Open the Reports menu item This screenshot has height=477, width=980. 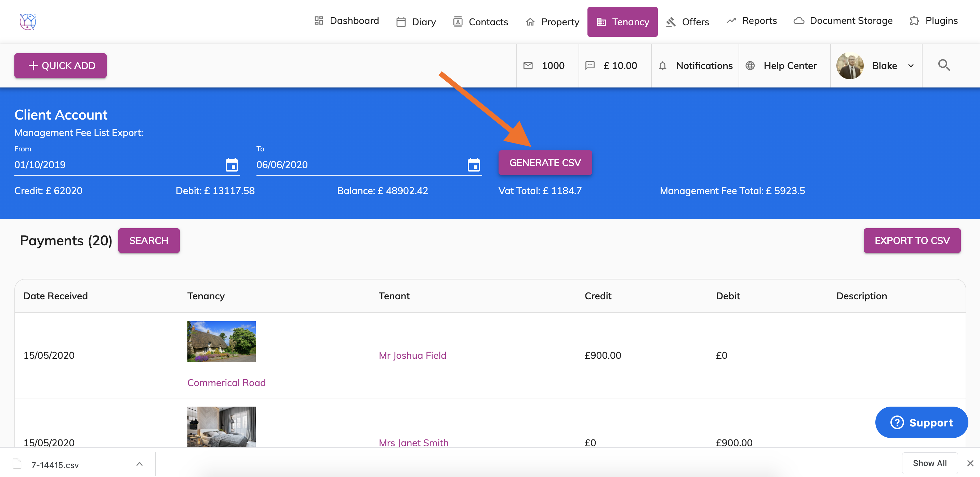tap(751, 21)
